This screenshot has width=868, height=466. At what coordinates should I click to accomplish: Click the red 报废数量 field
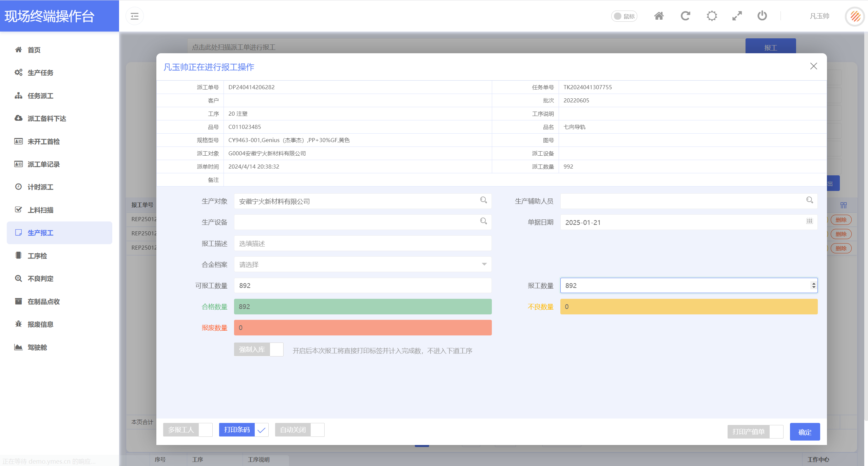pos(363,328)
